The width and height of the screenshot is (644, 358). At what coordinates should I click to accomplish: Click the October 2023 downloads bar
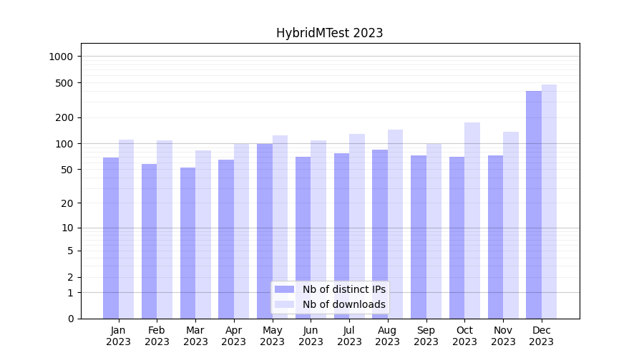pos(472,221)
